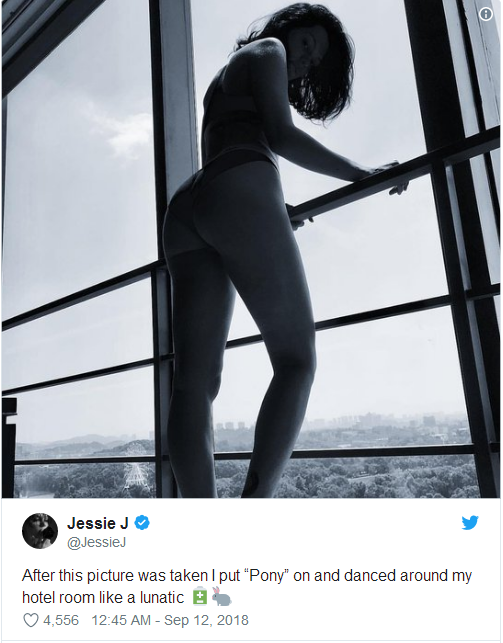
Task: Open the Jessie J display name link
Action: (x=98, y=523)
